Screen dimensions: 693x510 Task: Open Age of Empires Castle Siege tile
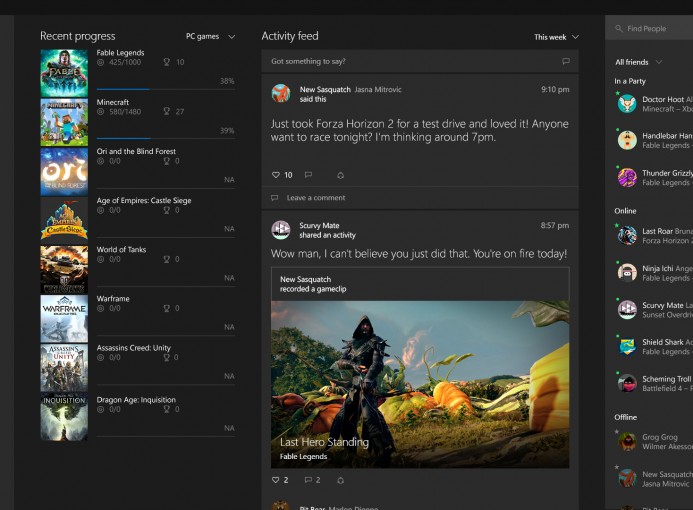64,220
